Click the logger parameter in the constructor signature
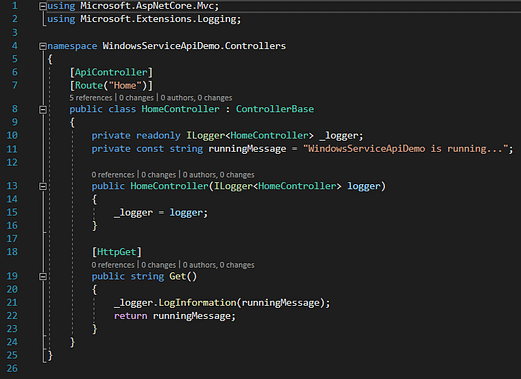This screenshot has width=521, height=379. [x=364, y=186]
